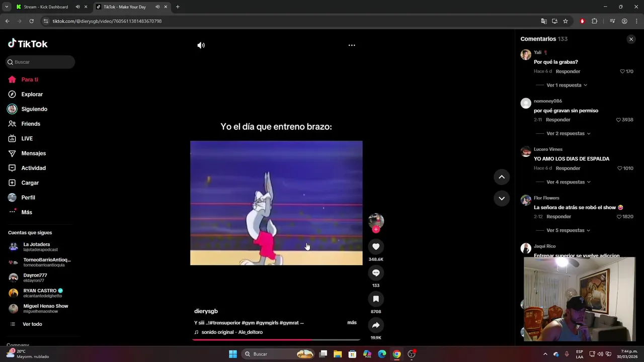644x362 pixels.
Task: Share the video with arrow icon
Action: pyautogui.click(x=376, y=325)
